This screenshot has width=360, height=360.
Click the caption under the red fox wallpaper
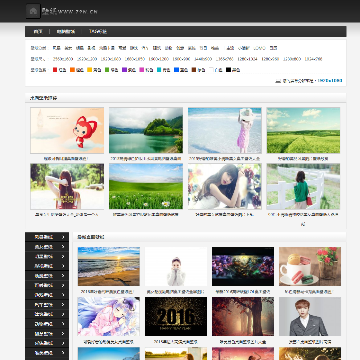click(x=66, y=159)
